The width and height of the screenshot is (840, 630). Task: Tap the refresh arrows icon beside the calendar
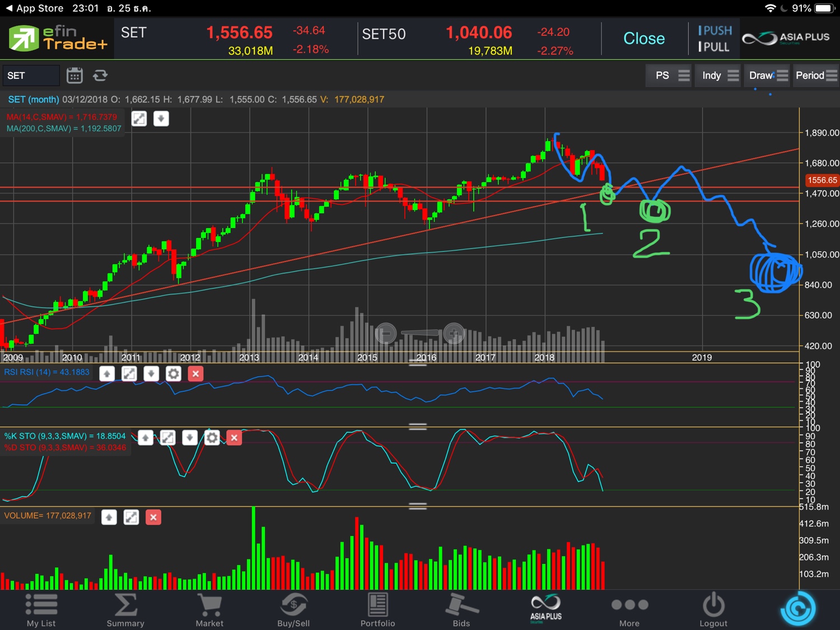pos(100,75)
